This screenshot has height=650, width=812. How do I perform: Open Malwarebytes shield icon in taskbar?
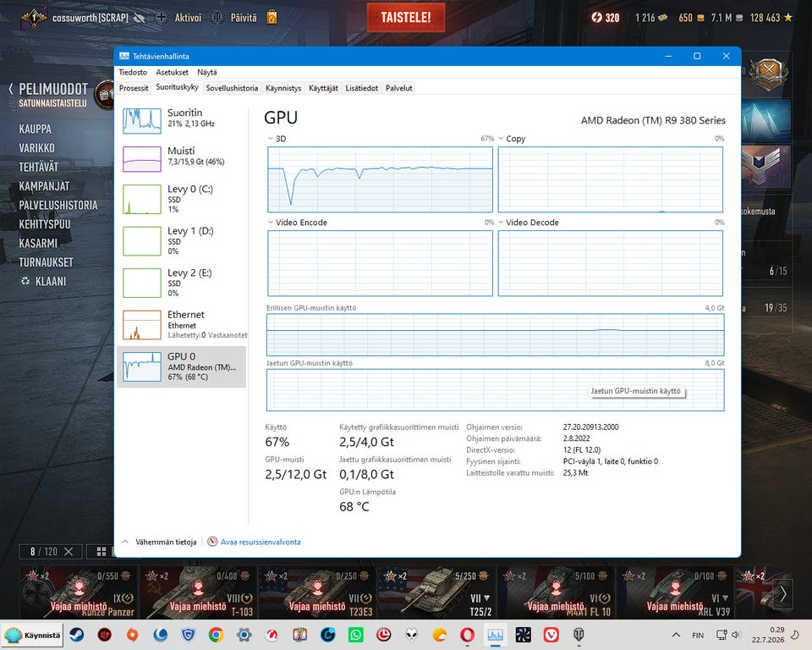tap(189, 635)
